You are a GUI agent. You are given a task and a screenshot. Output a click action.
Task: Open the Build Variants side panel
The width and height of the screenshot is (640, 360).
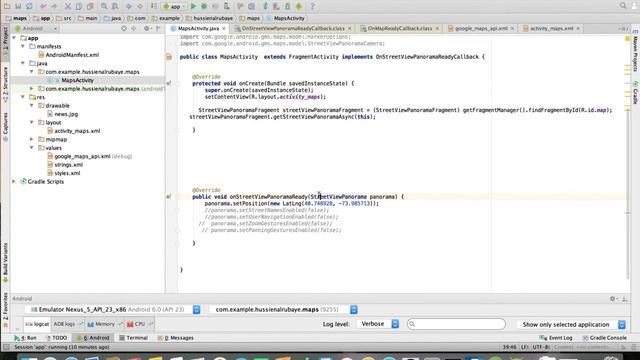point(5,262)
